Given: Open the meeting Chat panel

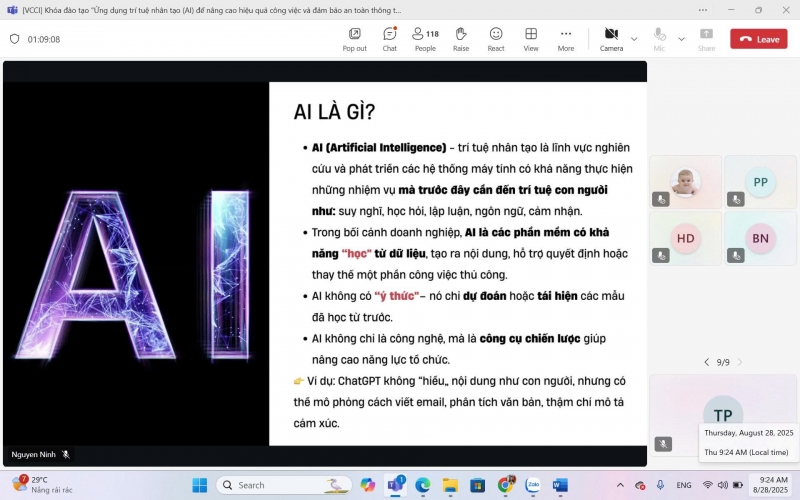Looking at the screenshot, I should pos(389,38).
